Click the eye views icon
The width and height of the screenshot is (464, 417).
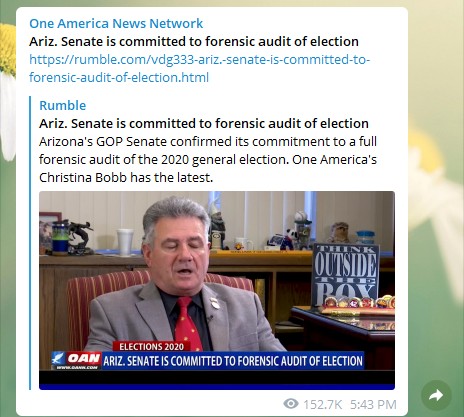tap(291, 404)
